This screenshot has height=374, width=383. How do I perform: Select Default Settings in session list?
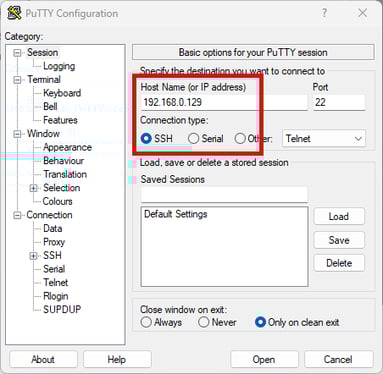coord(176,214)
